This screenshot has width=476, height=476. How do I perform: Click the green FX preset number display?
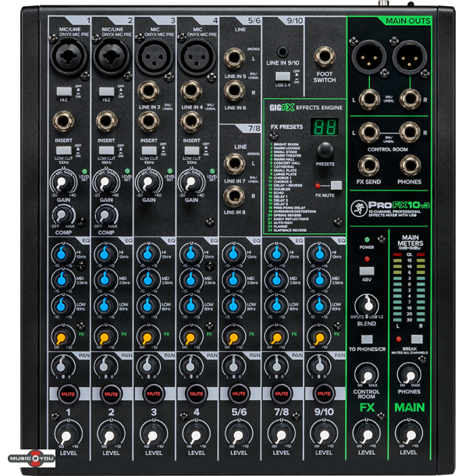(324, 127)
